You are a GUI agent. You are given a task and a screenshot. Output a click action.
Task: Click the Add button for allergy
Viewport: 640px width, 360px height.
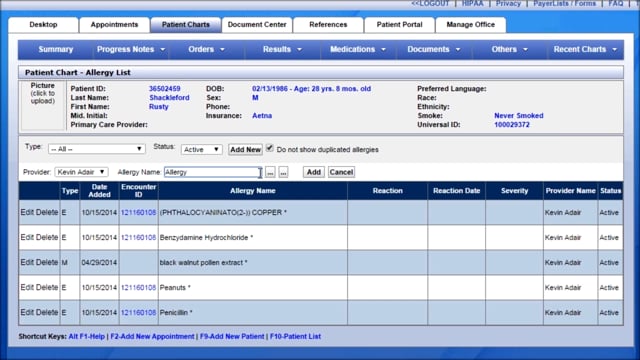313,172
